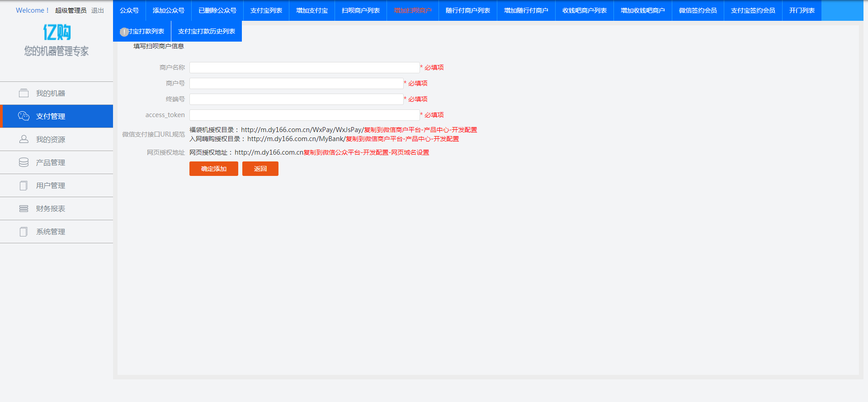Go to 支付宝打款历史列表 tab
The height and width of the screenshot is (402, 868).
[206, 31]
